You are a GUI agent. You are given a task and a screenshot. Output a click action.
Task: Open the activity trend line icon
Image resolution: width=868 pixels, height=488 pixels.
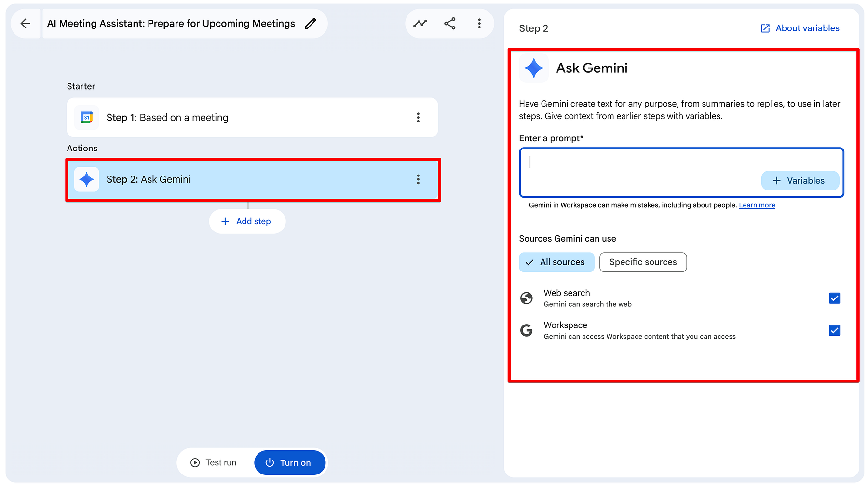coord(420,24)
